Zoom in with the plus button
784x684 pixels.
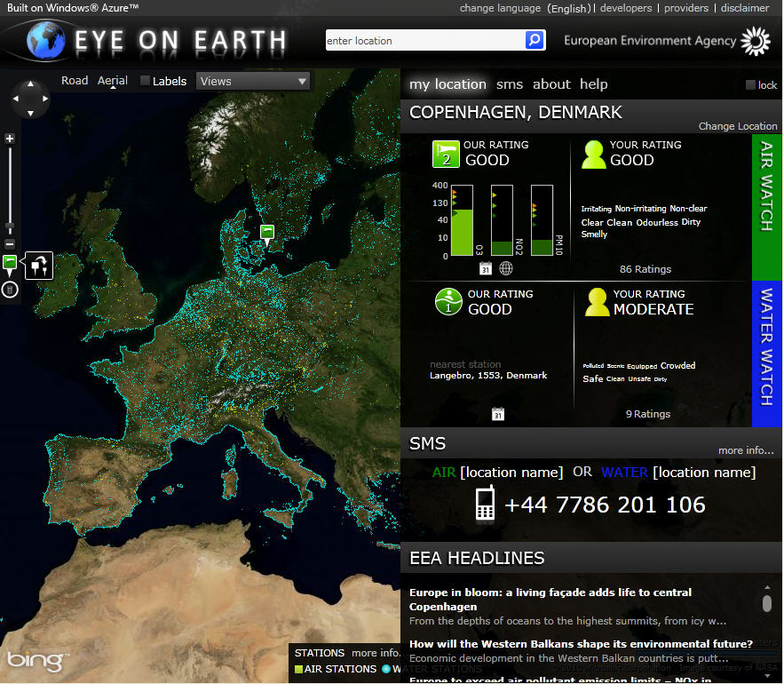[x=10, y=139]
